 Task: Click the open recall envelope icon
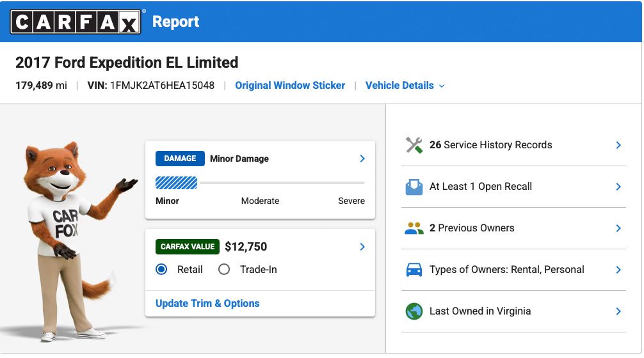pyautogui.click(x=414, y=187)
